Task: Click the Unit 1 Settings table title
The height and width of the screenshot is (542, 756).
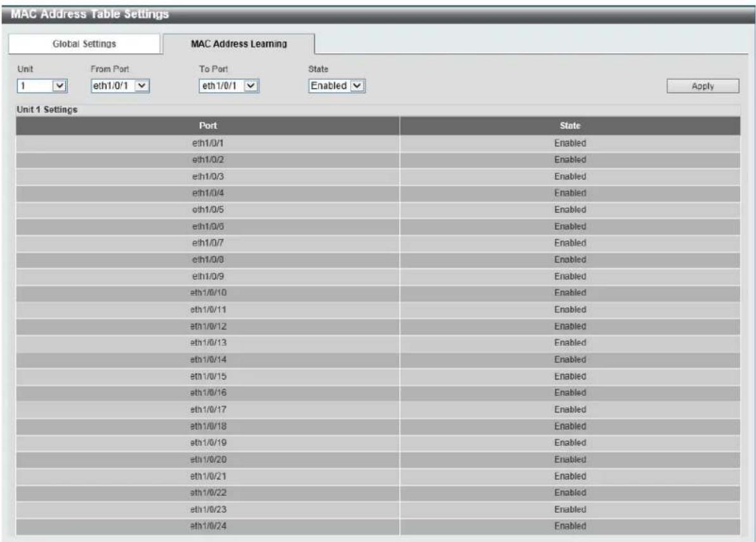Action: (47, 110)
